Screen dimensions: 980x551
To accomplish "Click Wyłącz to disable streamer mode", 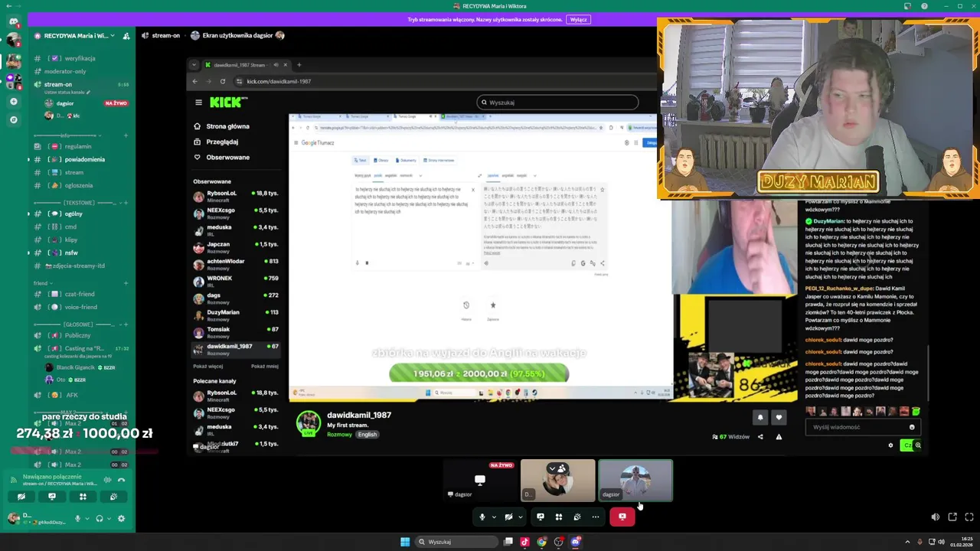I will [579, 19].
